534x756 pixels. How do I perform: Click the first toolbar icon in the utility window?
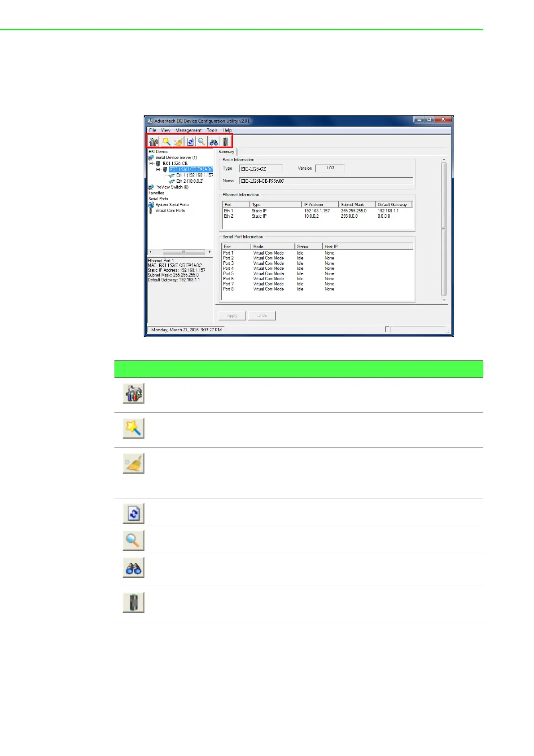coord(153,142)
